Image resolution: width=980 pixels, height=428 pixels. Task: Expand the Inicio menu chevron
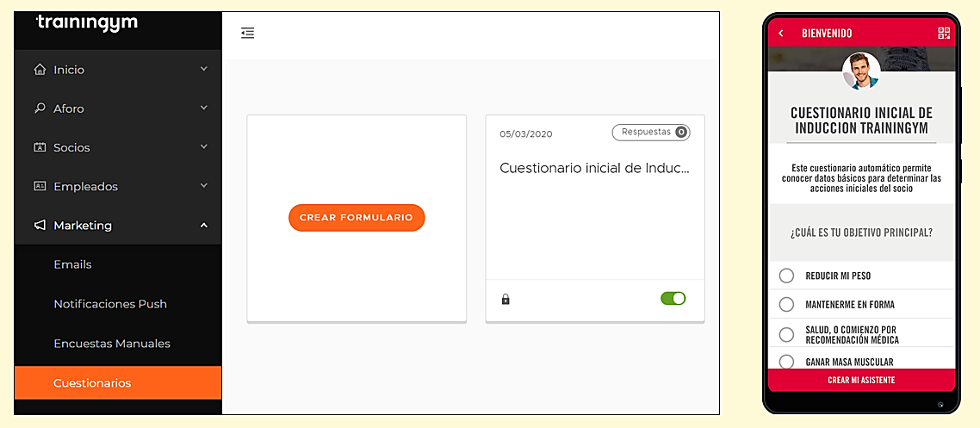pyautogui.click(x=204, y=69)
